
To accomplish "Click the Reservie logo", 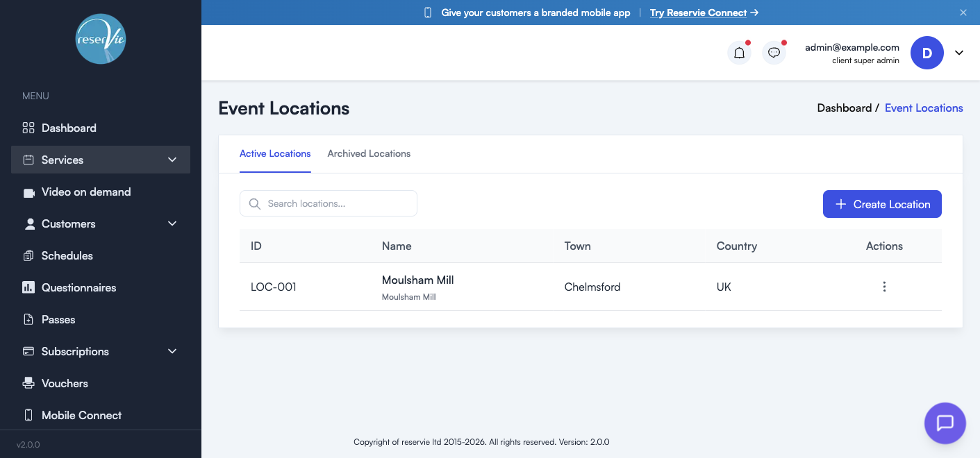I will [x=101, y=39].
